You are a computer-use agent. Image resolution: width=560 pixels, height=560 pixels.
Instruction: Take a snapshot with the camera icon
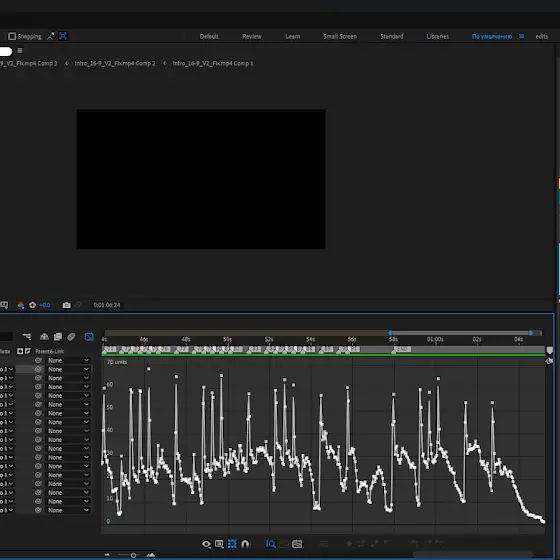point(66,305)
